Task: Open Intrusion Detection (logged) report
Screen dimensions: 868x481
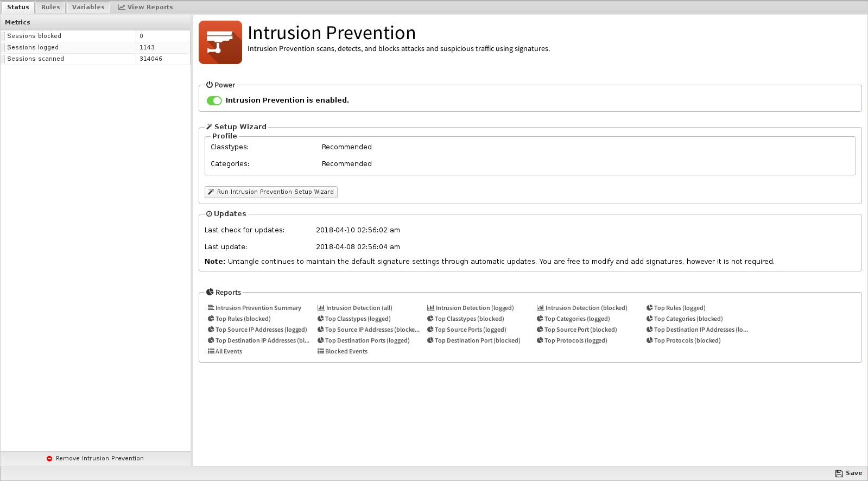Action: point(471,308)
